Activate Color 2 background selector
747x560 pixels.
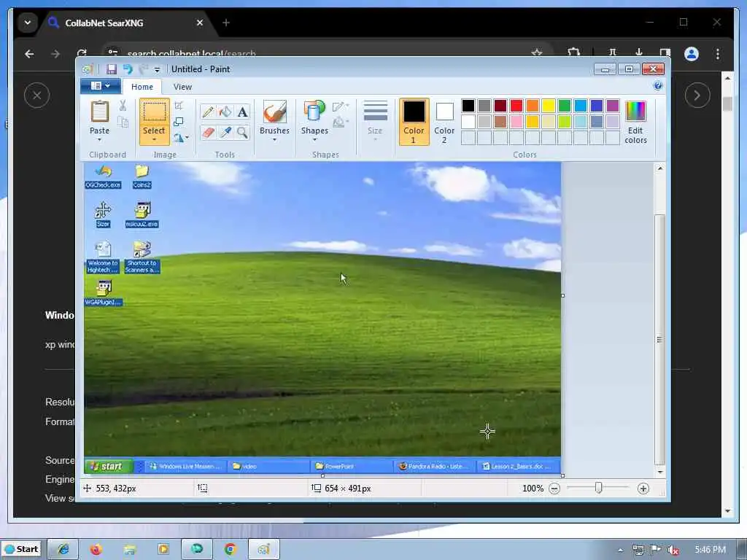(444, 122)
